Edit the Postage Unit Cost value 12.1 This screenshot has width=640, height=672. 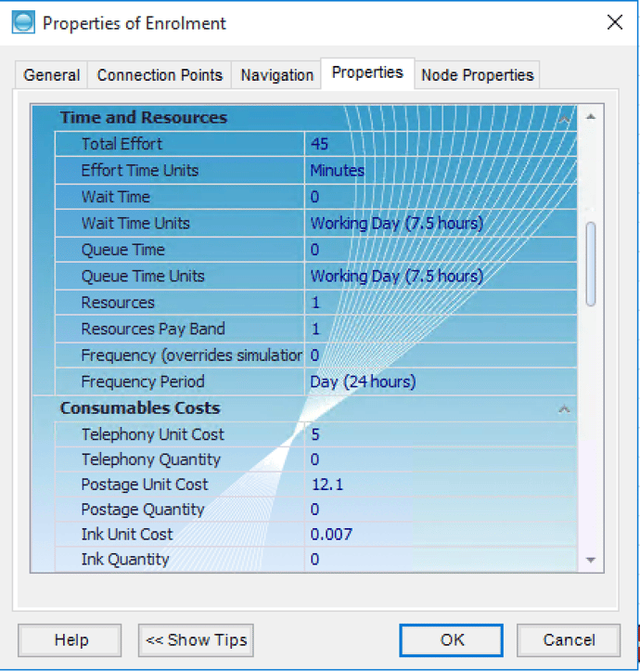(441, 485)
